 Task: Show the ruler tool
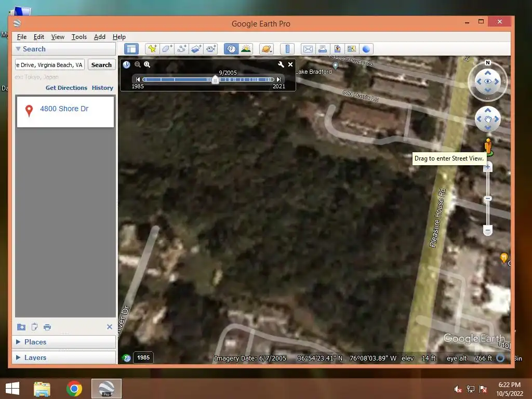coord(287,49)
